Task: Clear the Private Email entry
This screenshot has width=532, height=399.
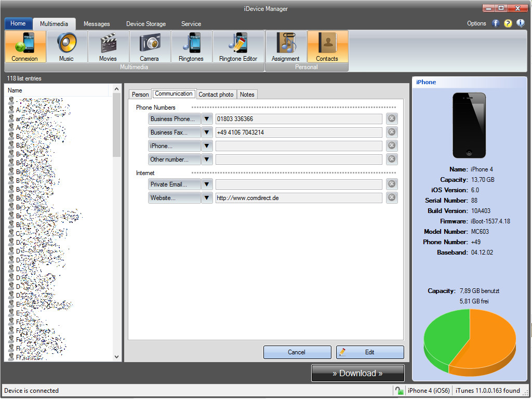Action: [392, 184]
